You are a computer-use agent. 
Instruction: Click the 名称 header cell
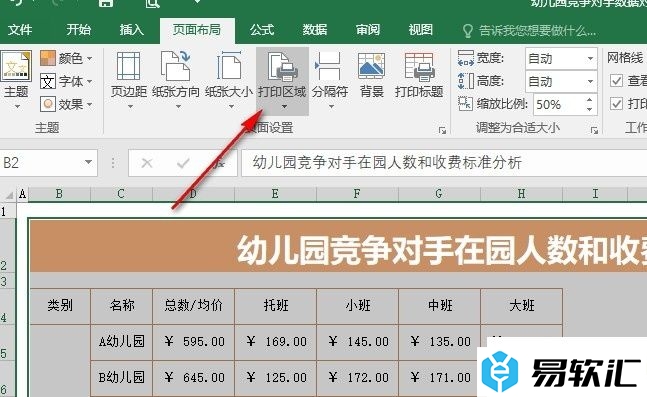121,306
